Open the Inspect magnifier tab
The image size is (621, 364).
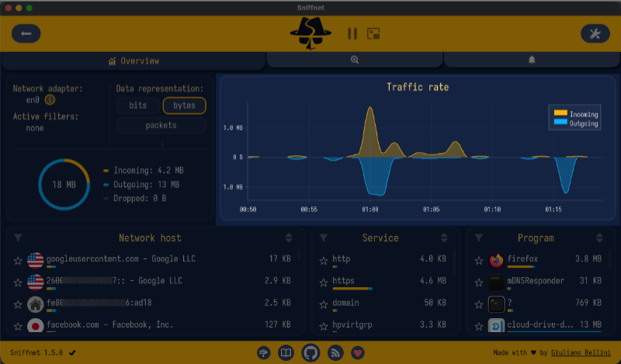pyautogui.click(x=355, y=60)
